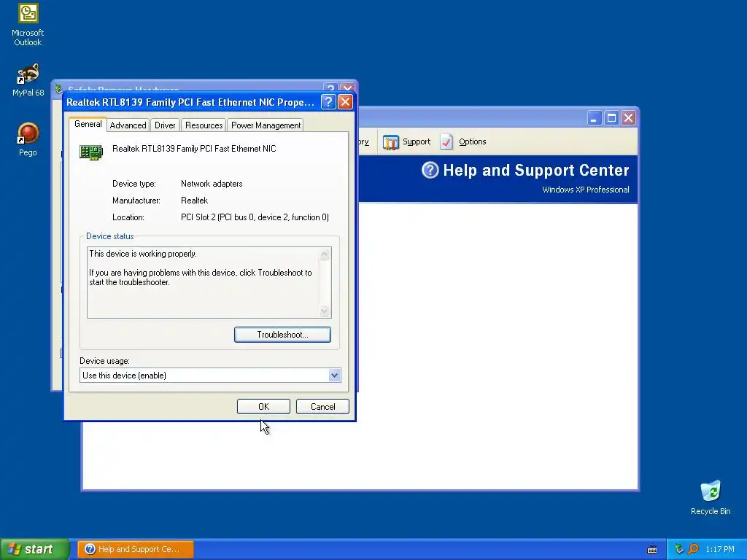Minimize the Help and Support Center window
Image resolution: width=747 pixels, height=560 pixels.
point(595,117)
